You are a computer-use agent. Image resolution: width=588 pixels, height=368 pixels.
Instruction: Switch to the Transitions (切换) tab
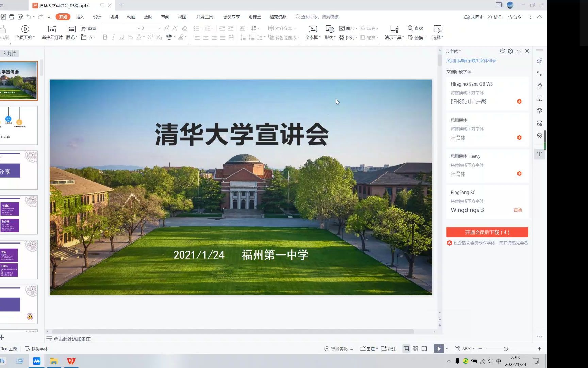tap(114, 17)
